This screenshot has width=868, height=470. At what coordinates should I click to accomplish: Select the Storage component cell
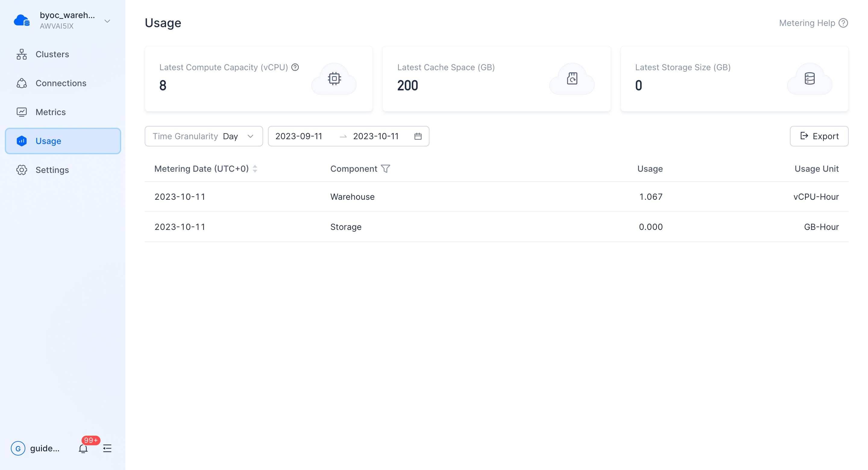coord(346,227)
